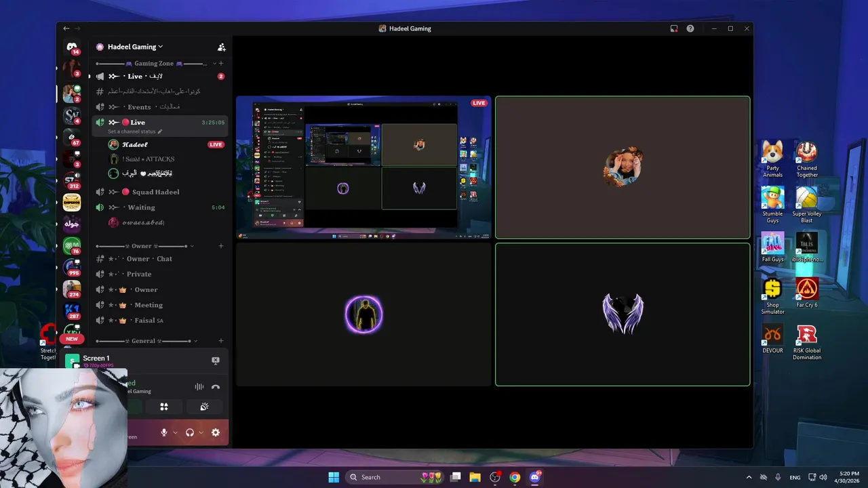Open the Help icon in the title bar
This screenshot has width=868, height=488.
(x=690, y=28)
